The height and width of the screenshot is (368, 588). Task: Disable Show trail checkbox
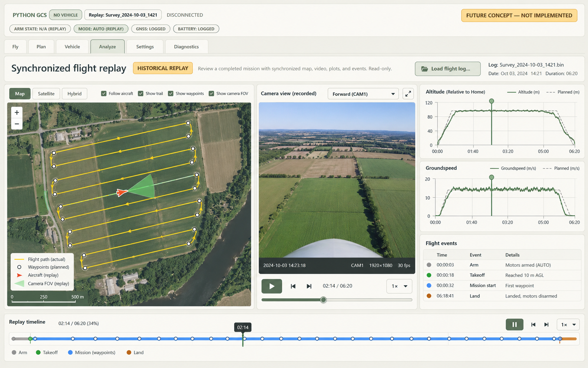pyautogui.click(x=141, y=93)
